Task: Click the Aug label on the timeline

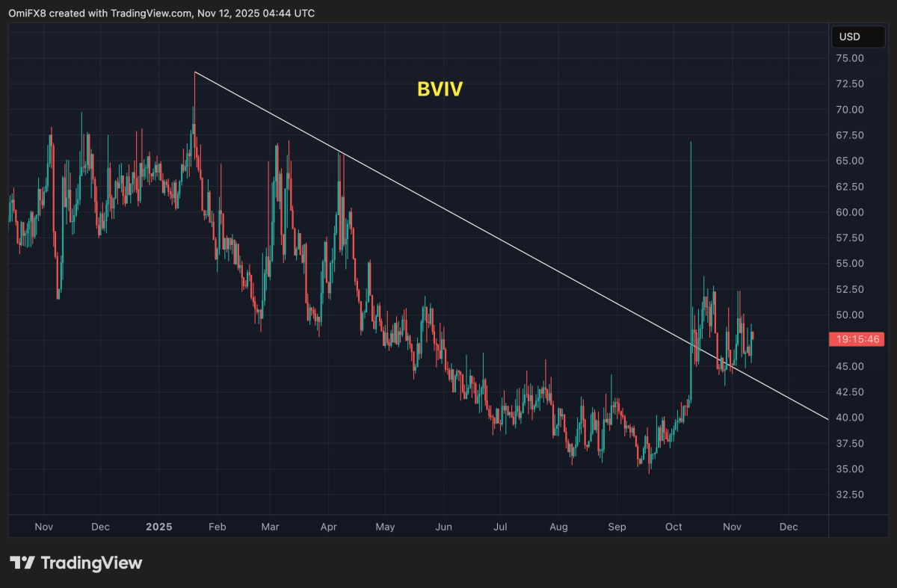Action: click(x=558, y=527)
